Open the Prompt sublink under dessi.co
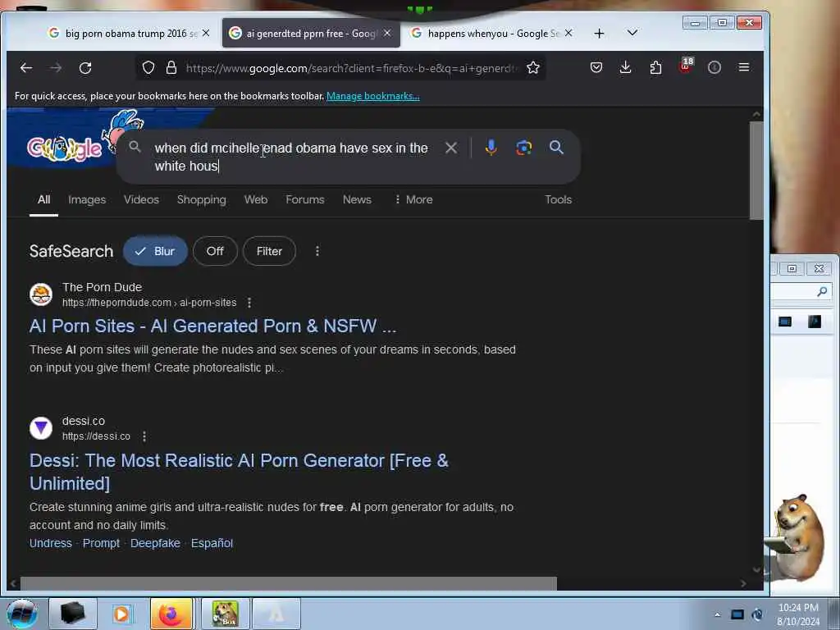Screen dimensions: 840x630 tap(101, 544)
